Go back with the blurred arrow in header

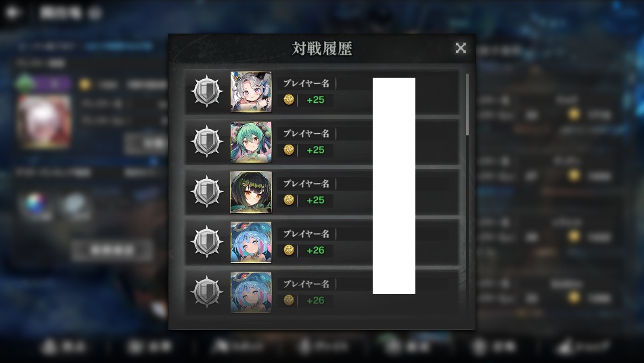13,13
